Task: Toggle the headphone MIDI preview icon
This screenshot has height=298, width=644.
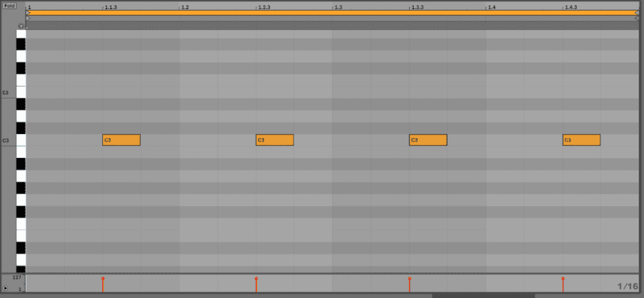Action: pos(21,26)
